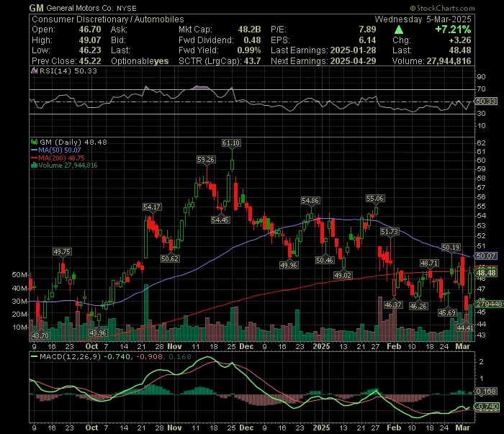The image size is (504, 434).
Task: Click the 43.70 low price annotation
Action: [40, 335]
